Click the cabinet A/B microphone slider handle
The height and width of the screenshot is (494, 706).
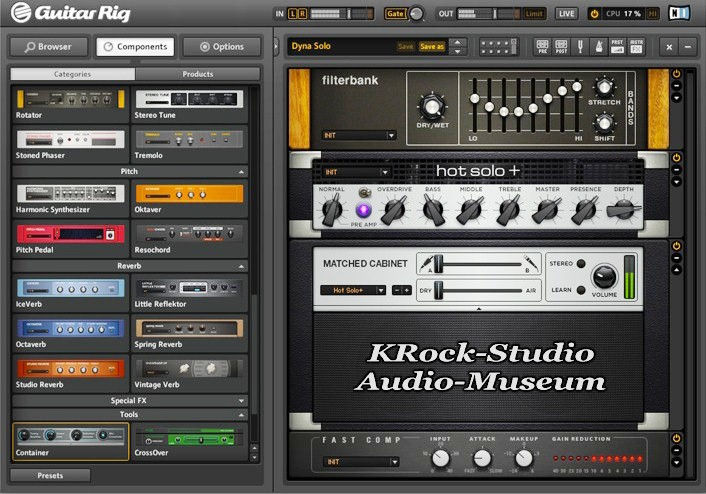click(x=439, y=264)
